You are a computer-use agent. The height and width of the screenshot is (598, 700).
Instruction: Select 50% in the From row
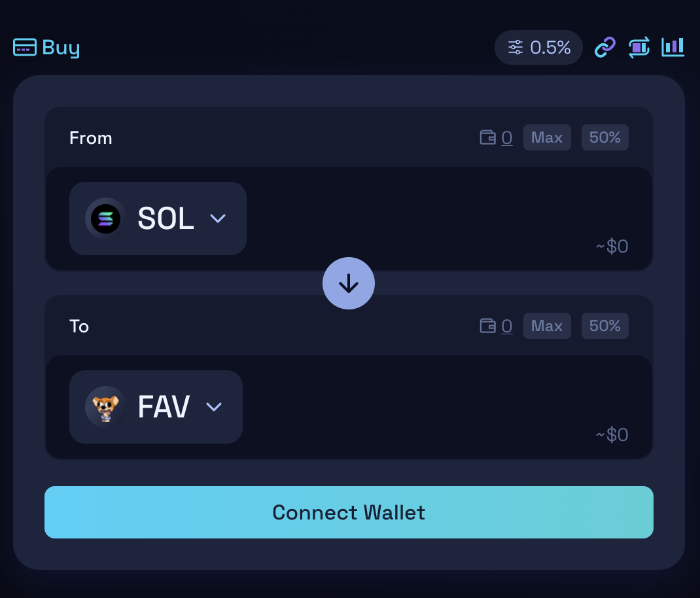coord(605,137)
